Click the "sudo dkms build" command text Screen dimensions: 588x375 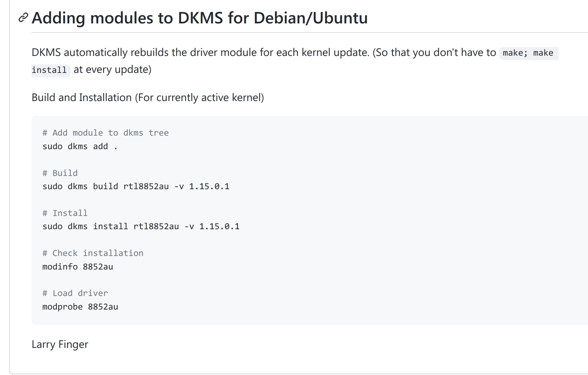[80, 186]
